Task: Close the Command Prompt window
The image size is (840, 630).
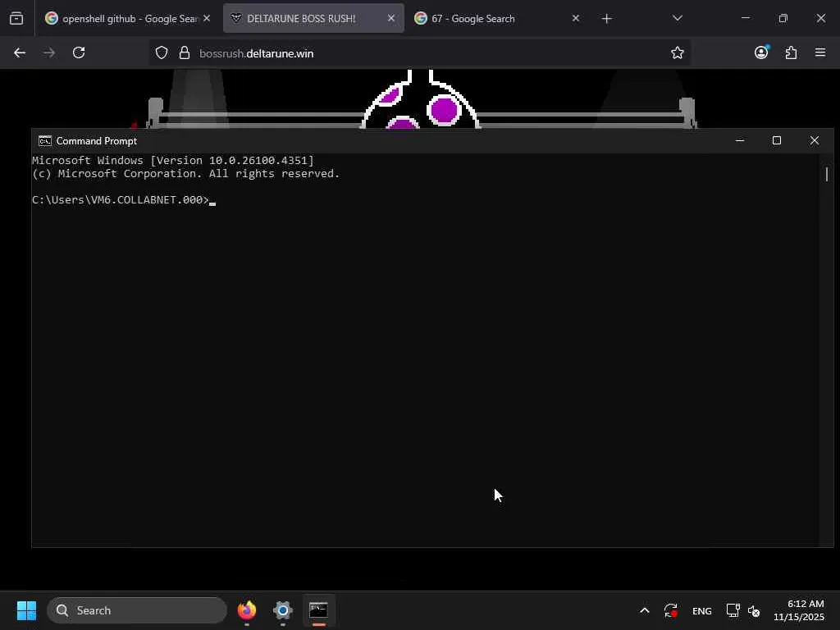Action: (815, 141)
